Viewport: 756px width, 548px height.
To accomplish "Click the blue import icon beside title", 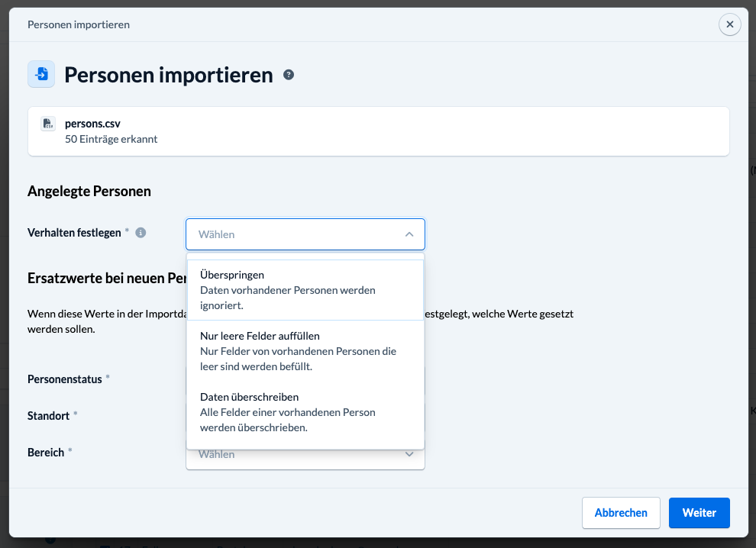I will (41, 74).
